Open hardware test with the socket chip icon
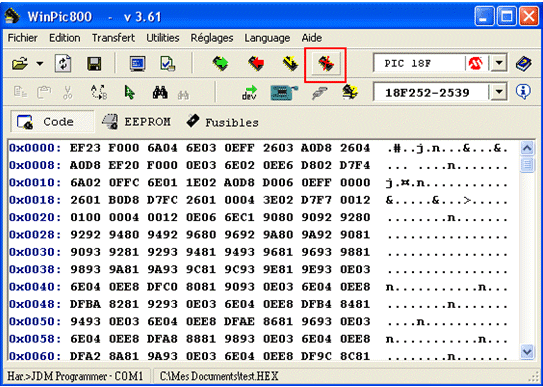 284,92
